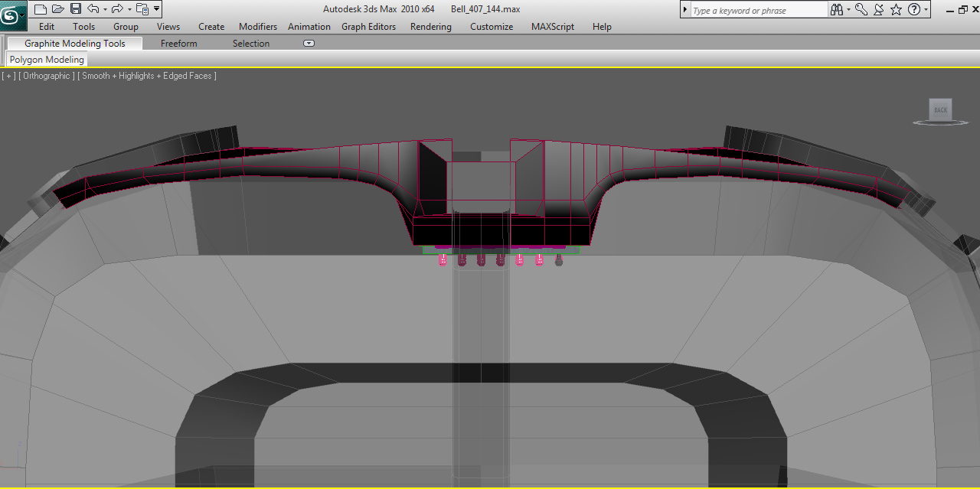
Task: Toggle the ribbon minimize dropdown button
Action: tap(309, 44)
